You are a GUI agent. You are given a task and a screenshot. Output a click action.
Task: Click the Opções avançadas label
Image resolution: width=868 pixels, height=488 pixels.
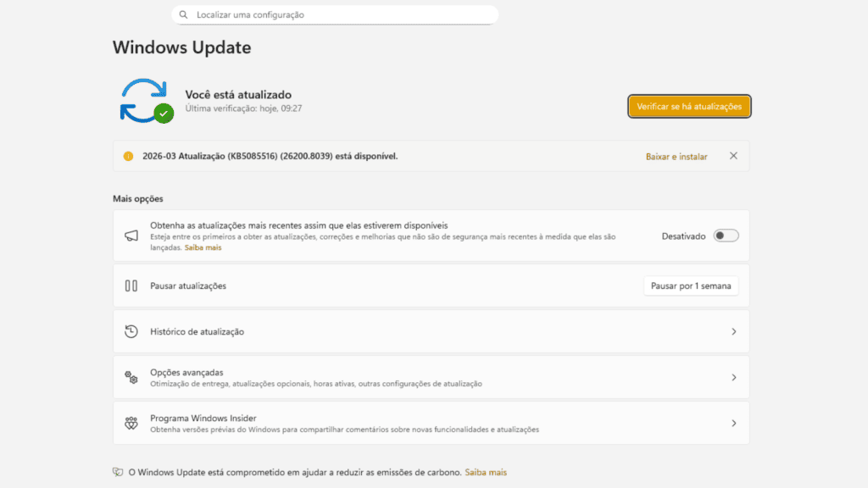pos(186,373)
